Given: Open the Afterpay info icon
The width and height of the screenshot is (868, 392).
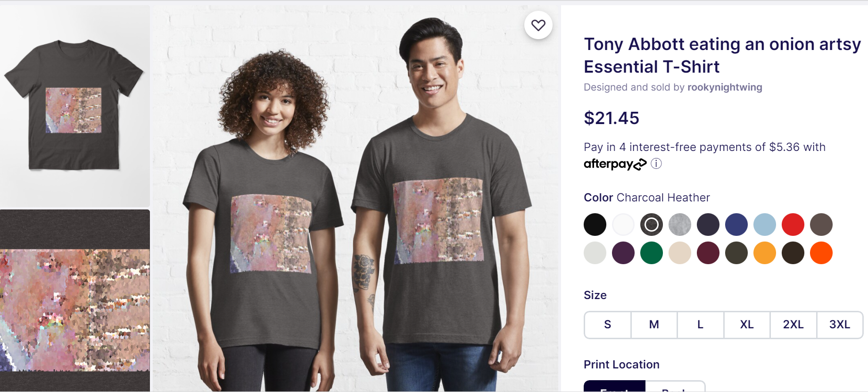Looking at the screenshot, I should coord(656,164).
